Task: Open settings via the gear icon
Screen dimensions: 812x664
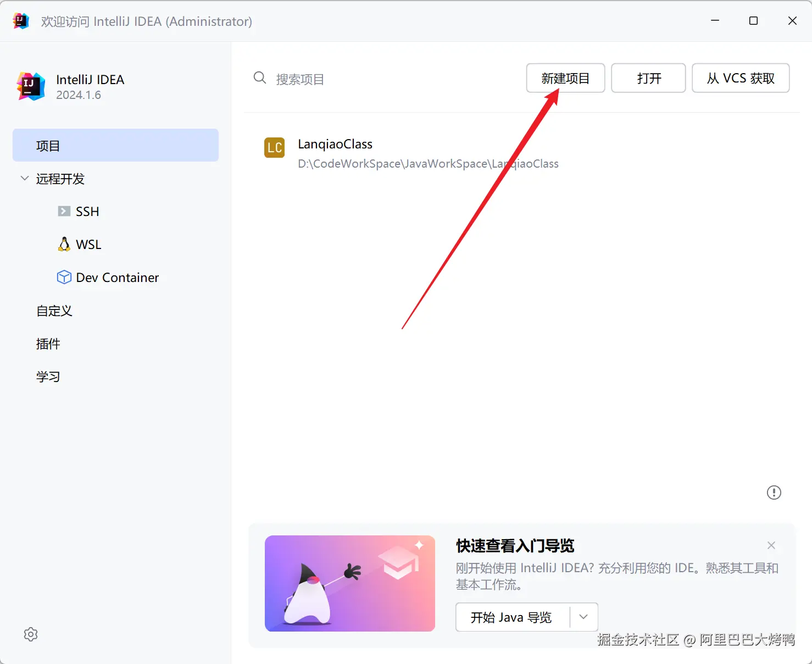Action: [x=31, y=634]
